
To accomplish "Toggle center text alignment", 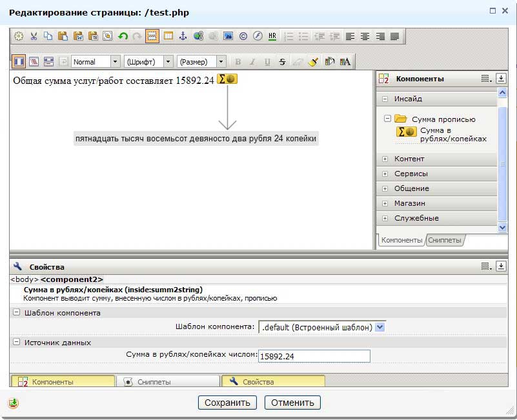I will click(365, 36).
